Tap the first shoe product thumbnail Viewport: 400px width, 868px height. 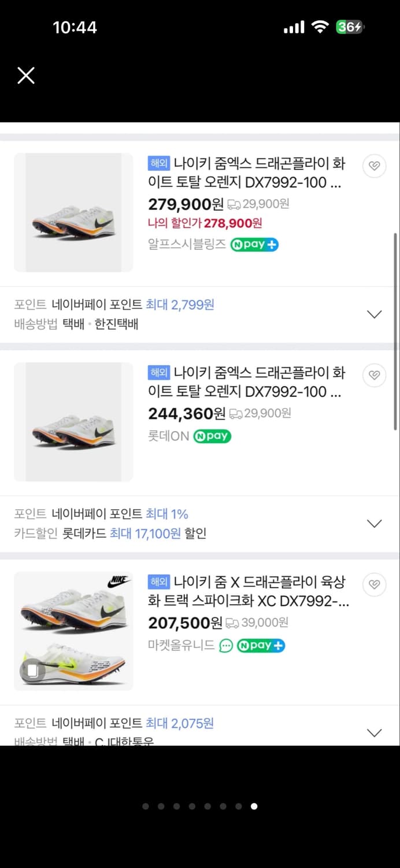[73, 212]
